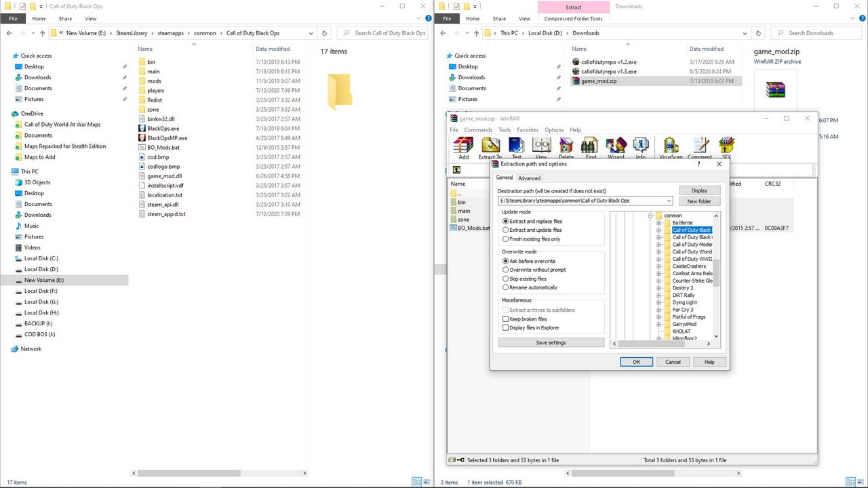Click the Wizard icon in WinRAR
868x488 pixels.
click(x=616, y=146)
